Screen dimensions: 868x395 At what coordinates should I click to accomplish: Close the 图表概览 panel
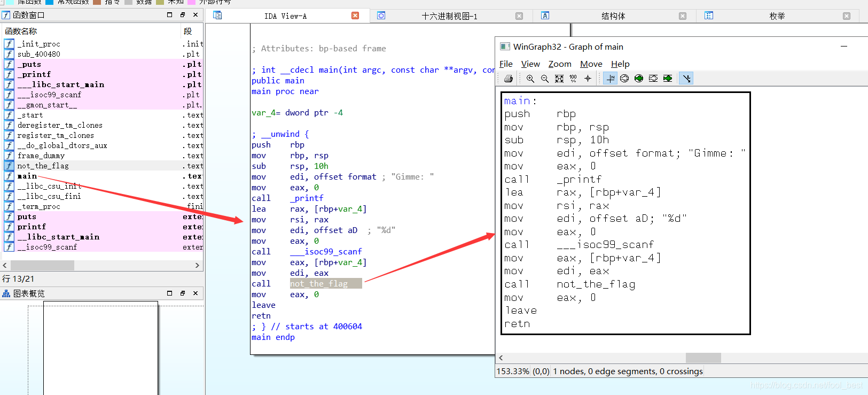pos(196,293)
